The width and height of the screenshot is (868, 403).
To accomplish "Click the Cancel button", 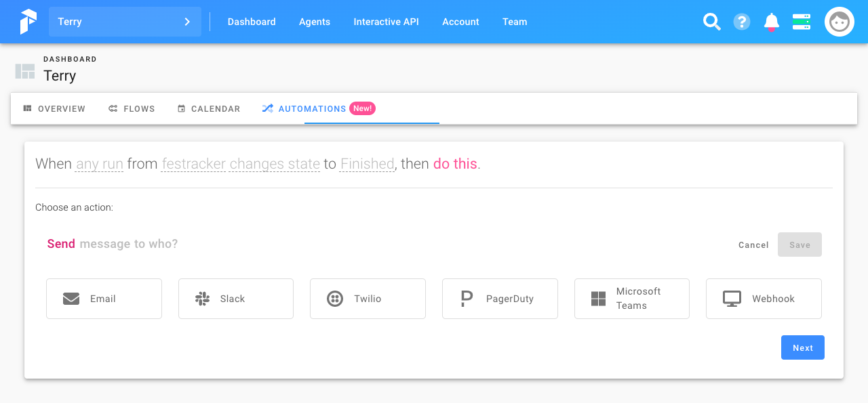I will pyautogui.click(x=753, y=245).
